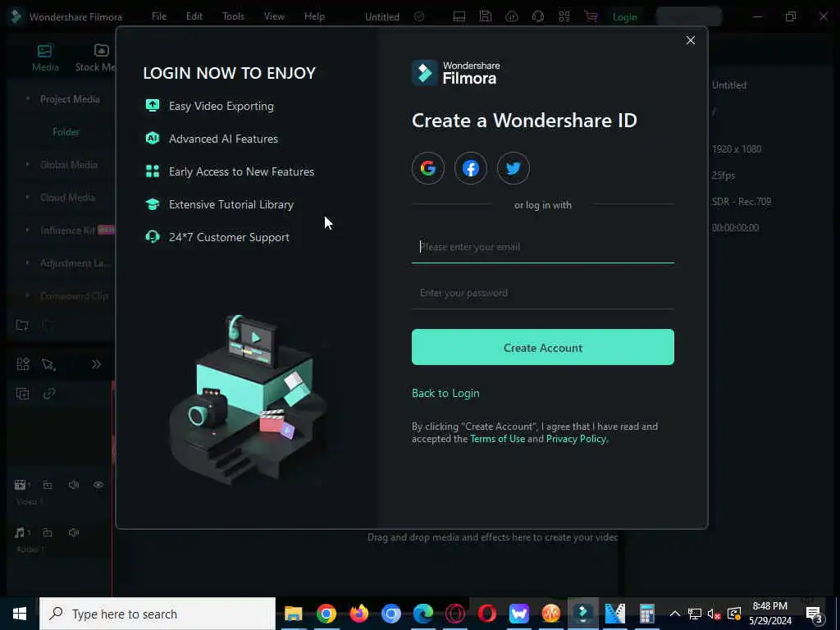Toggle the timeline link icon
This screenshot has height=630, width=840.
tap(49, 394)
